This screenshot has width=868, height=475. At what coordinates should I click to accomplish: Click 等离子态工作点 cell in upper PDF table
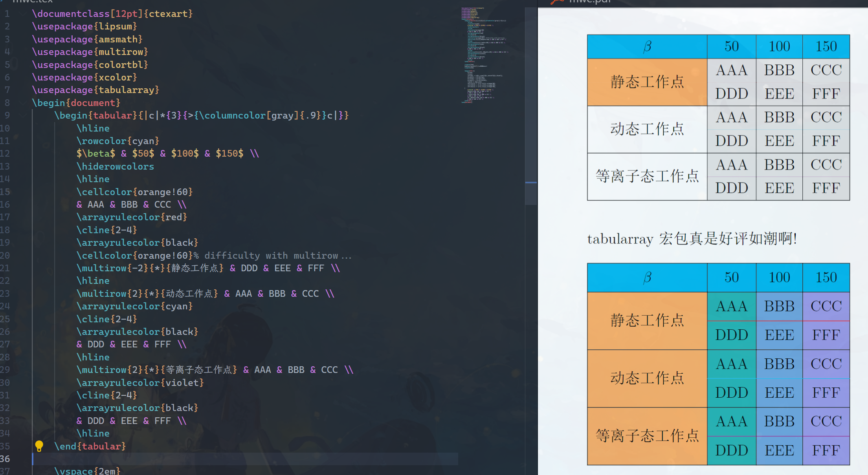click(x=647, y=176)
